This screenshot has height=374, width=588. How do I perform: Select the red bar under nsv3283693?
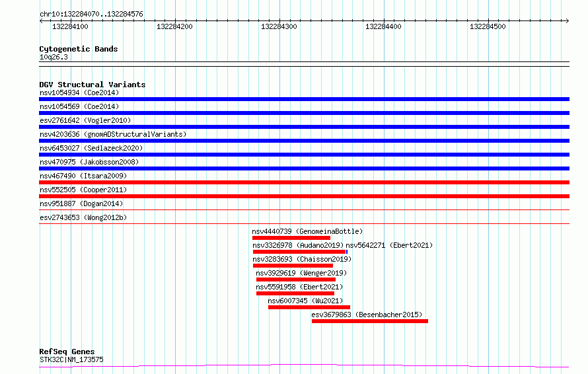click(293, 266)
